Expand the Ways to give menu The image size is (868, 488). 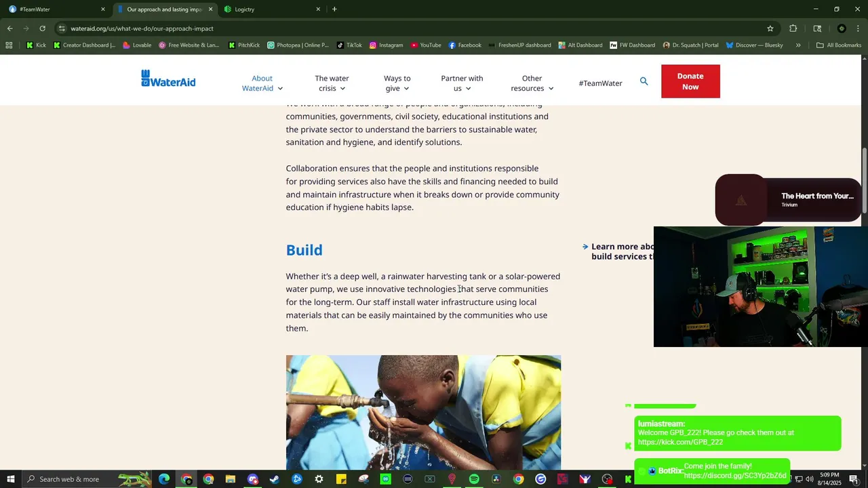point(397,83)
